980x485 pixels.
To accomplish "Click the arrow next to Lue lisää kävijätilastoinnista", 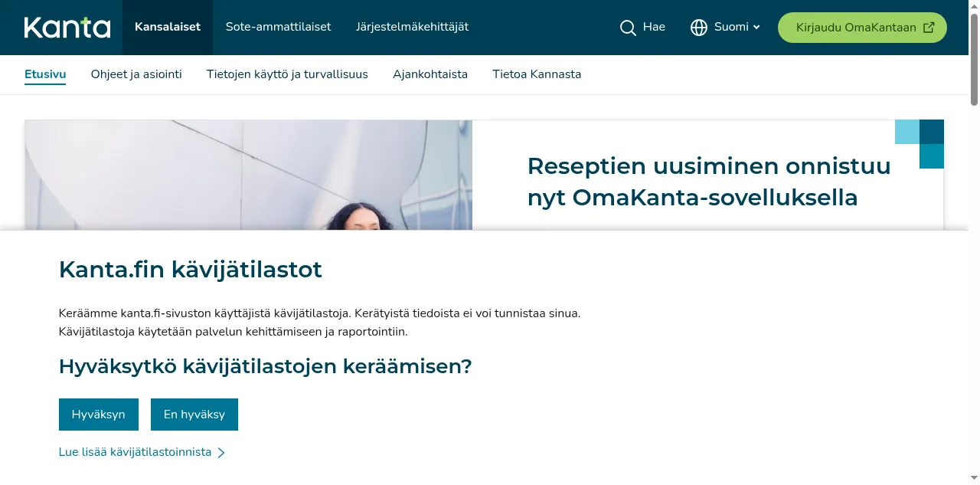I will pos(221,453).
